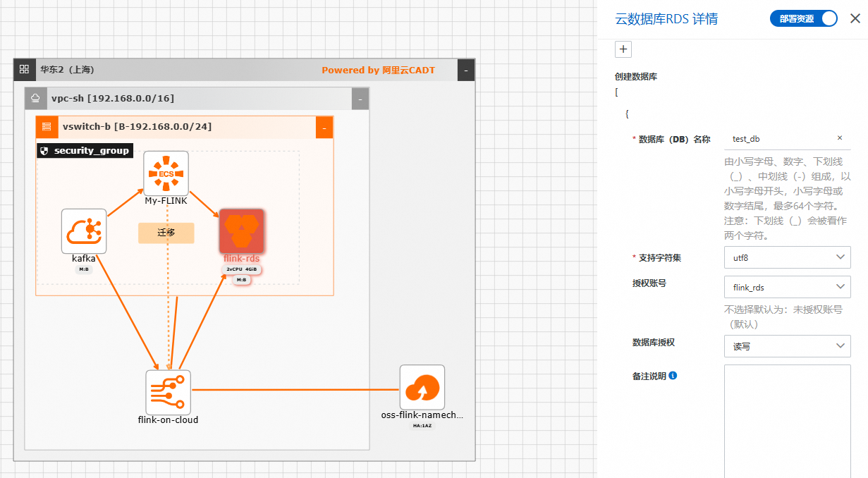
Task: Open the 支持字符集 utf8 dropdown
Action: [x=787, y=257]
